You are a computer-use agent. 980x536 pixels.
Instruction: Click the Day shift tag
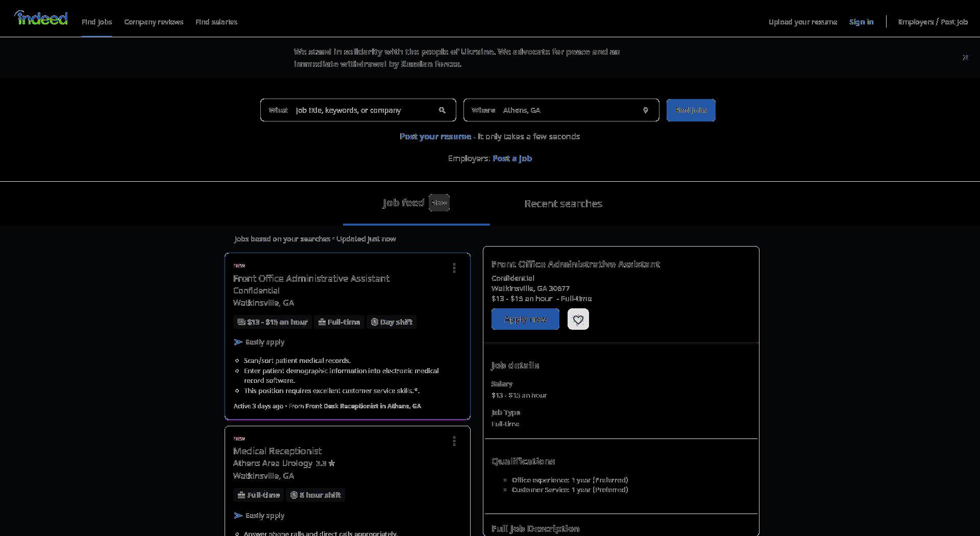(391, 322)
